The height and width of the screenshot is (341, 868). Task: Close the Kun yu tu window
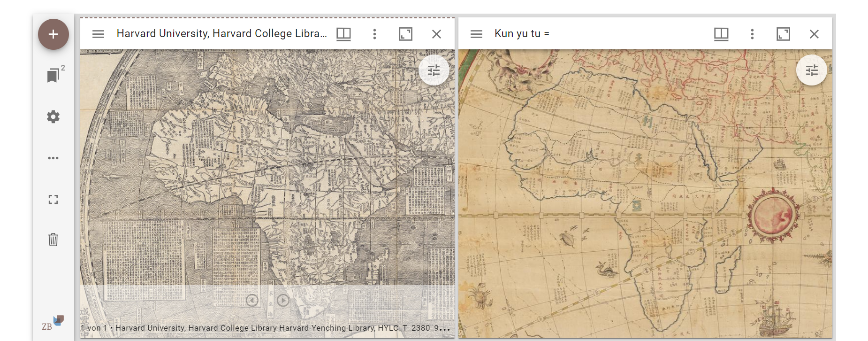pyautogui.click(x=814, y=34)
